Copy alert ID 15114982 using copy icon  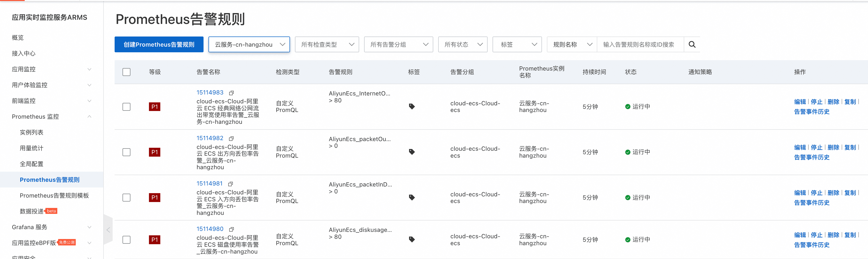231,139
